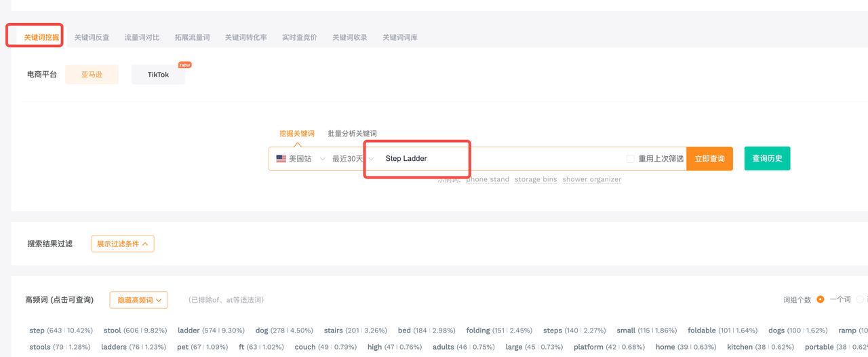Click the high-frequency word foldable (101)
Viewport: 868px width, 357px height.
click(722, 331)
